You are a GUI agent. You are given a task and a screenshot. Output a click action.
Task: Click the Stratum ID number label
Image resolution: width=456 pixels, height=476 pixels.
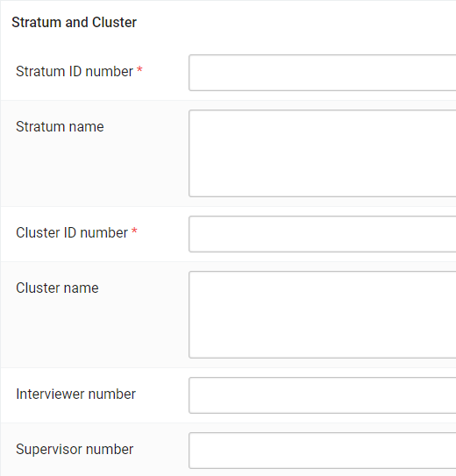(x=75, y=72)
